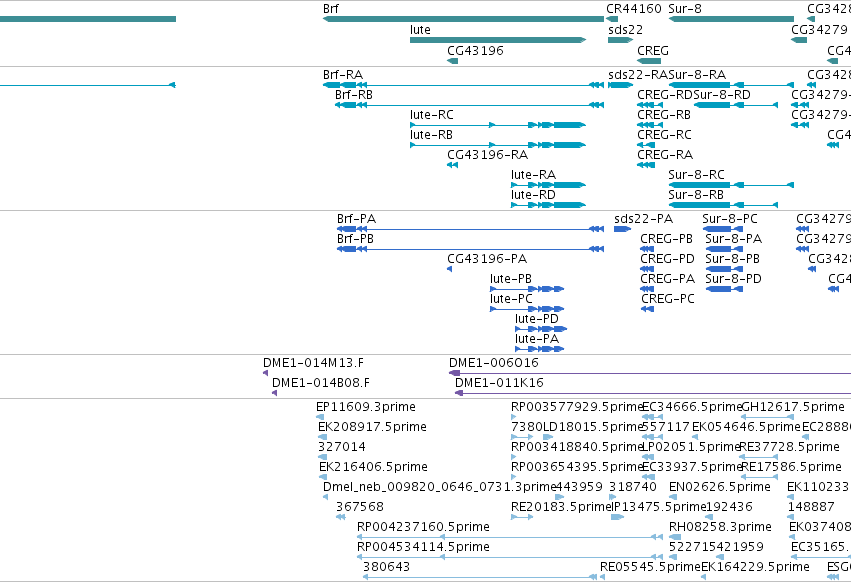Open the CG43196-RA transcript label
The height and width of the screenshot is (582, 851).
(487, 155)
